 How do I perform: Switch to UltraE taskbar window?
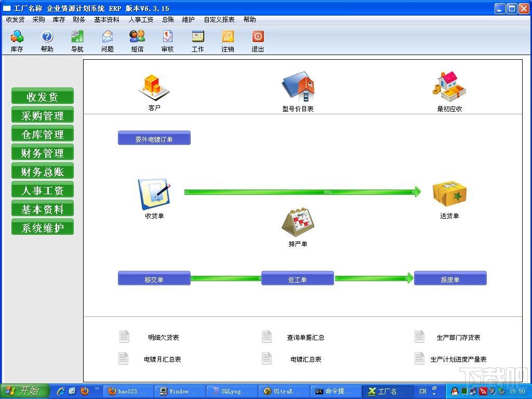(283, 391)
